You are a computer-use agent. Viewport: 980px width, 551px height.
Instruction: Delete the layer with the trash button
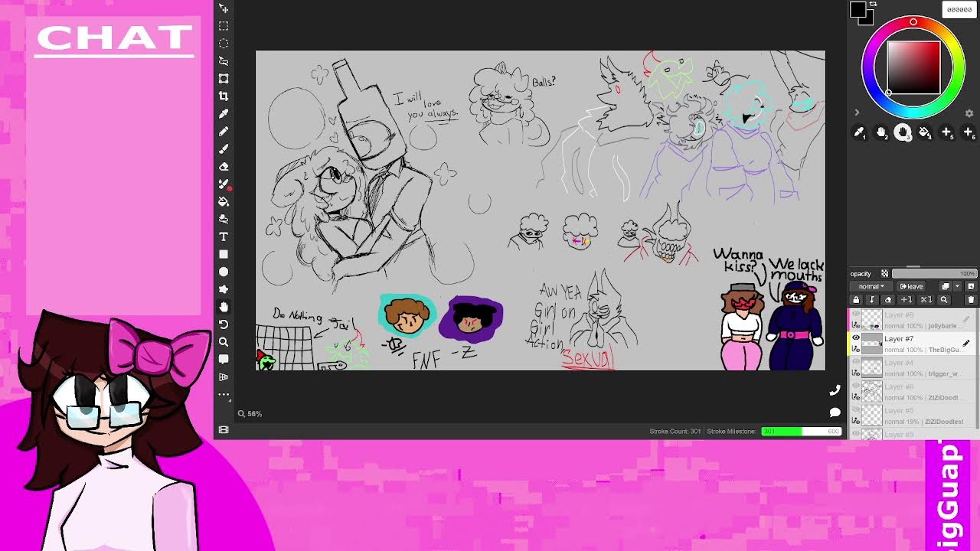click(971, 300)
